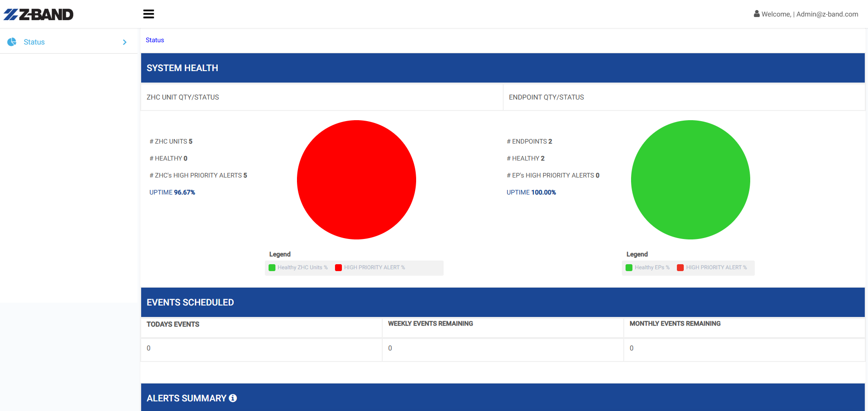Click the red ZHC units pie chart

(x=356, y=180)
